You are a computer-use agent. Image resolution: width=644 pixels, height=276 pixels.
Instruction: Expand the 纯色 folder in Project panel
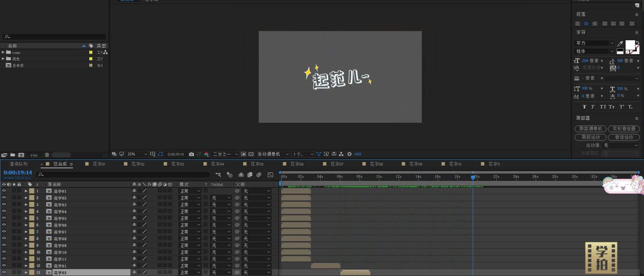point(3,59)
